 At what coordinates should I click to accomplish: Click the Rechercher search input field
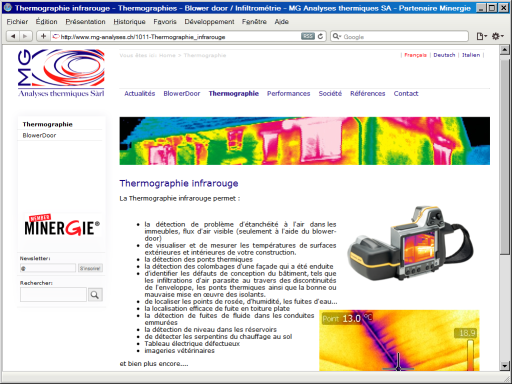(x=53, y=295)
